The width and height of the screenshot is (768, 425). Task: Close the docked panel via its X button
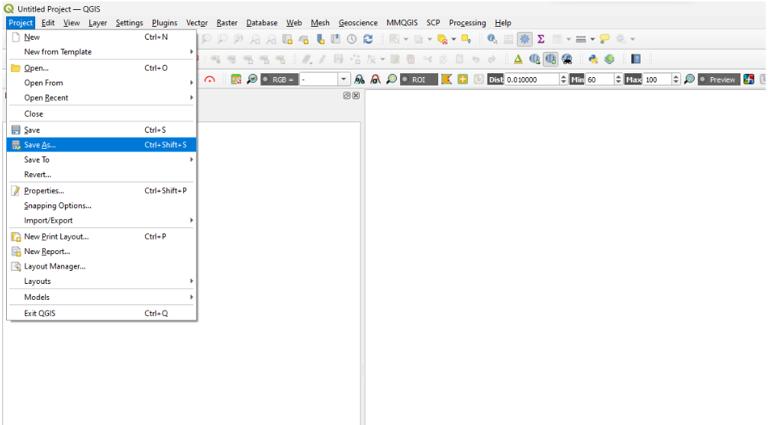(x=356, y=95)
